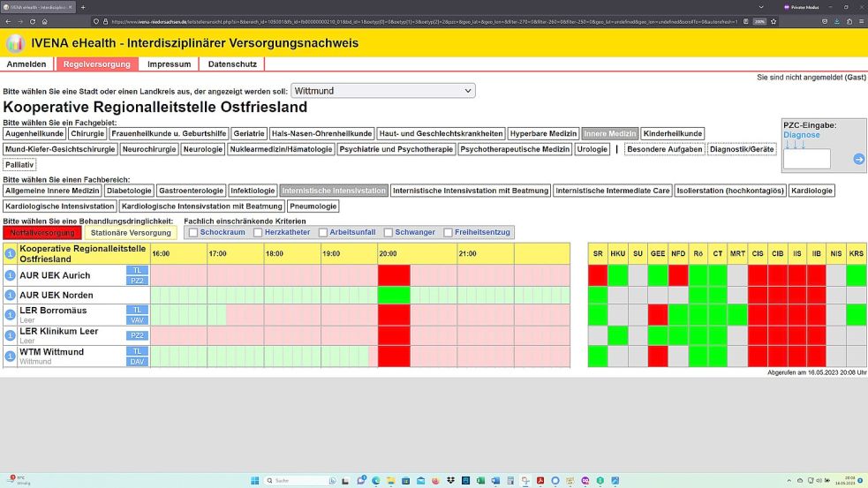Screen dimensions: 868x488
Task: Go to the Datenschutz tab
Action: pyautogui.click(x=232, y=64)
